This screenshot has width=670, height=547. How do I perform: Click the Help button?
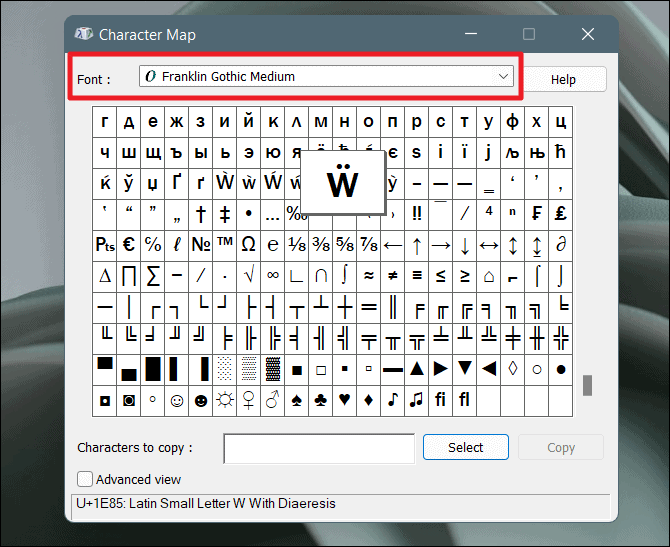point(563,79)
